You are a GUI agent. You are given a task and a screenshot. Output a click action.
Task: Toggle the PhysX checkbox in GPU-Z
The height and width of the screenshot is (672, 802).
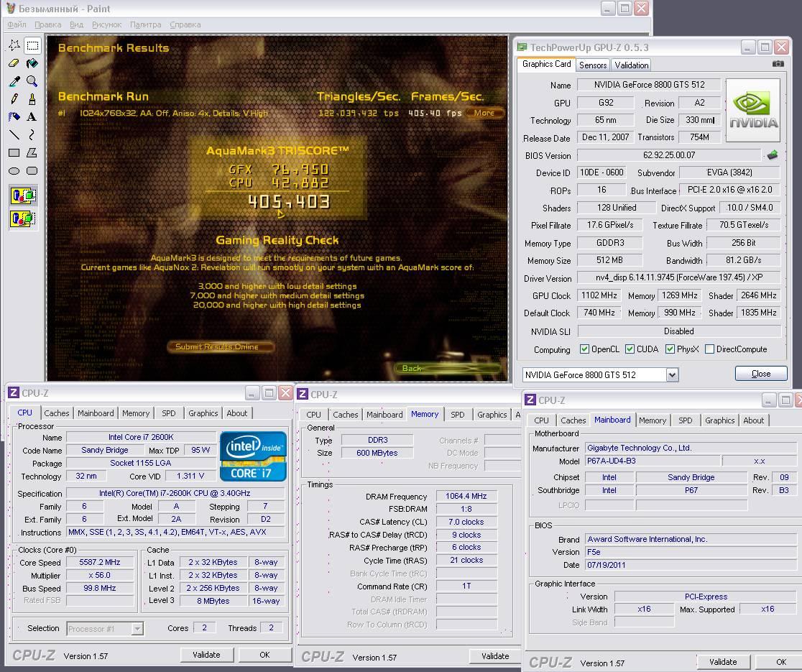click(x=670, y=349)
